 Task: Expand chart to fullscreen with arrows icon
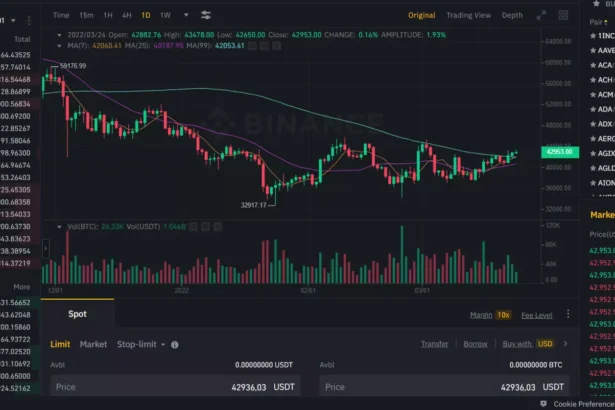coord(541,15)
